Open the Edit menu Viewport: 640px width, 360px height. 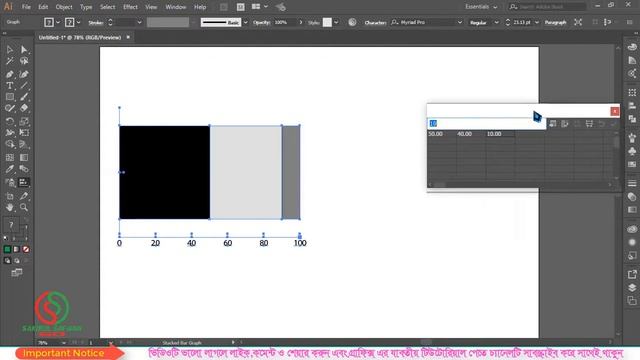43,7
